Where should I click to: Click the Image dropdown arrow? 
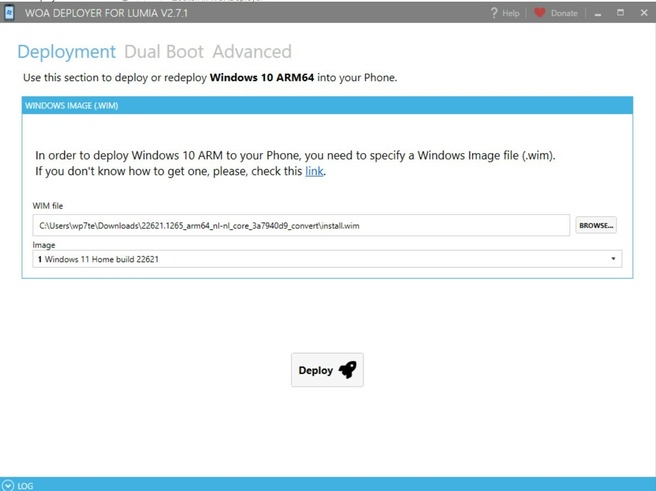coord(613,259)
